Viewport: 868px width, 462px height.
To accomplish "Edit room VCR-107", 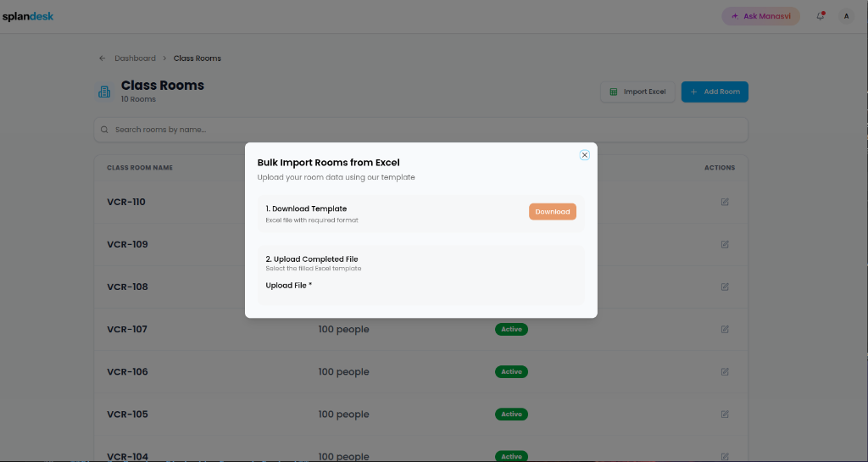I will [725, 329].
